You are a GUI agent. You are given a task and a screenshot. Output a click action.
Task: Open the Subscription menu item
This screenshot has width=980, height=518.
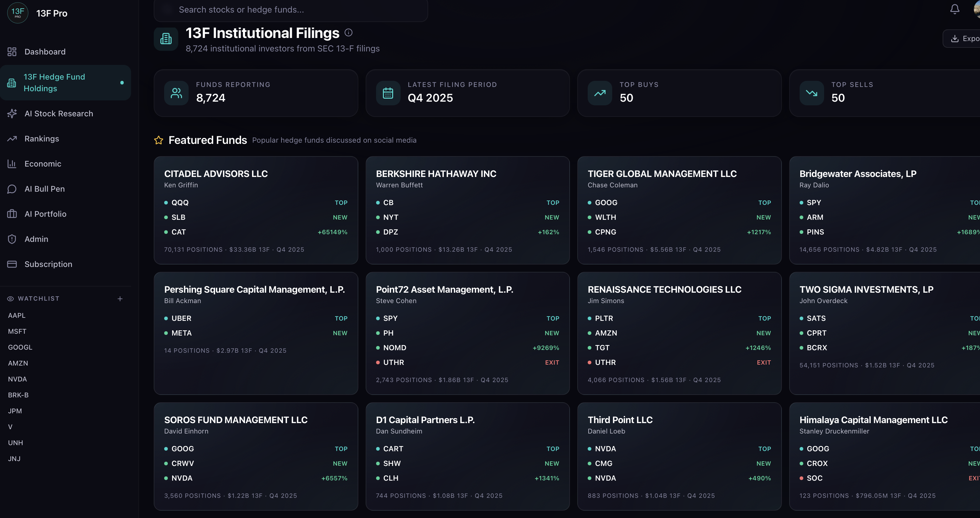tap(66, 264)
